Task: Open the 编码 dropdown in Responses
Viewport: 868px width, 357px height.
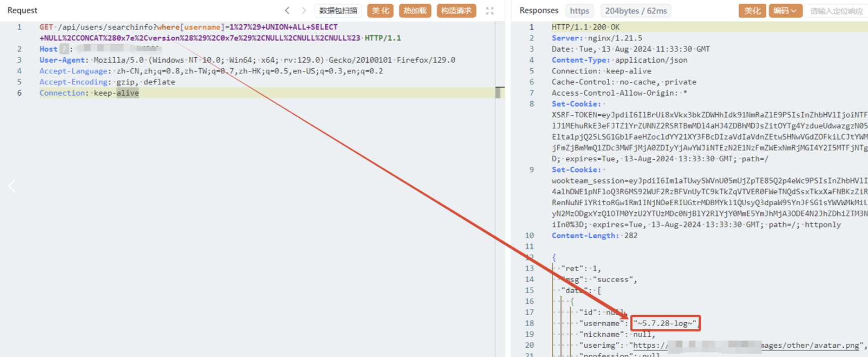Action: click(786, 11)
